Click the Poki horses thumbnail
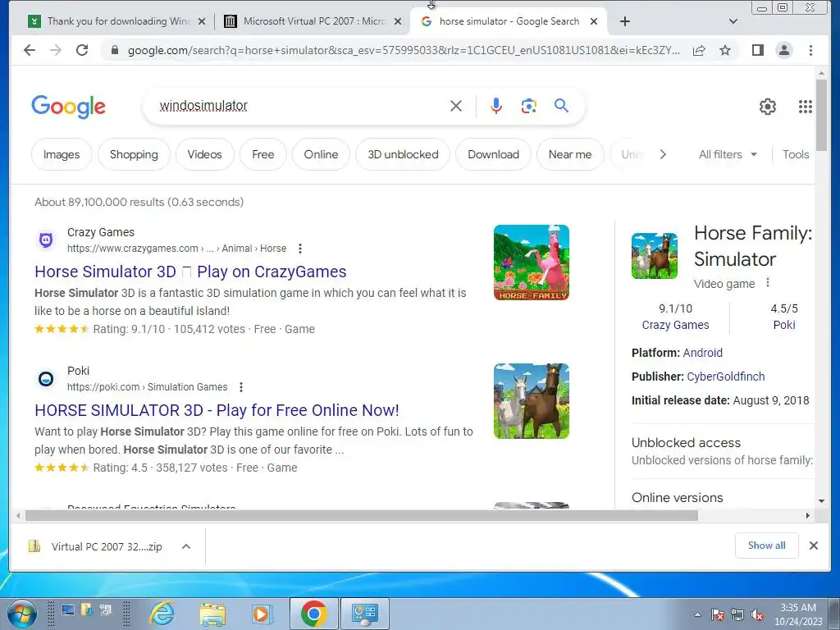Viewport: 840px width, 630px height. pyautogui.click(x=532, y=401)
